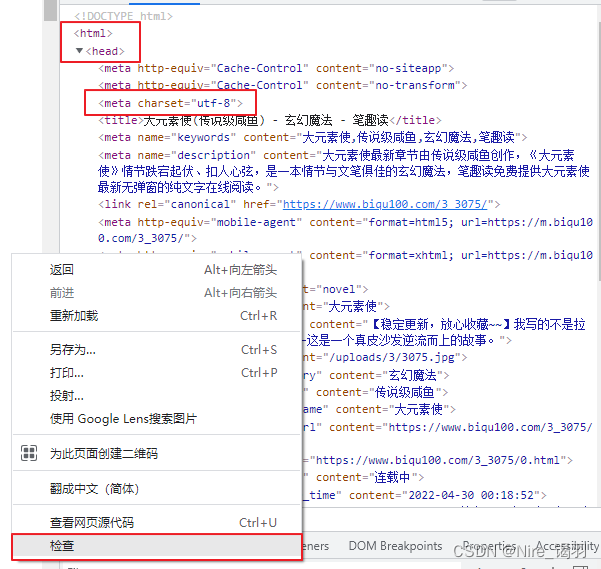The width and height of the screenshot is (601, 569).
Task: Click the /uploads/3/3075.jpg meta row
Action: (385, 357)
